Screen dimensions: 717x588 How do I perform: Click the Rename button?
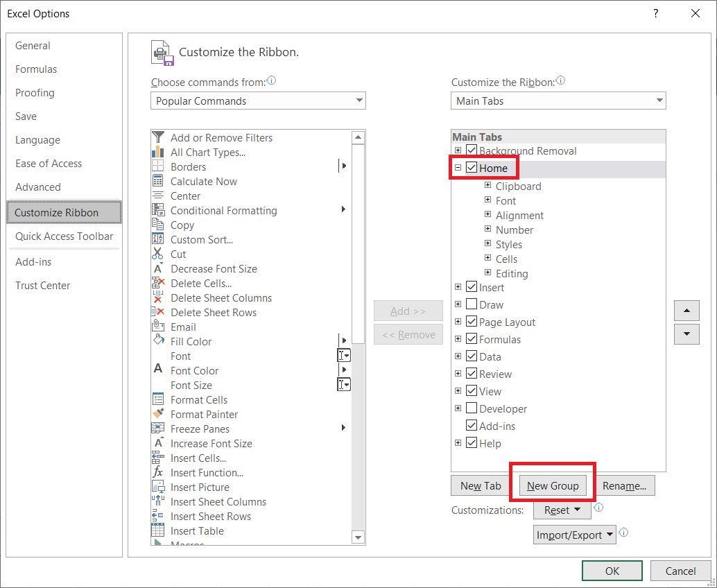click(x=624, y=485)
